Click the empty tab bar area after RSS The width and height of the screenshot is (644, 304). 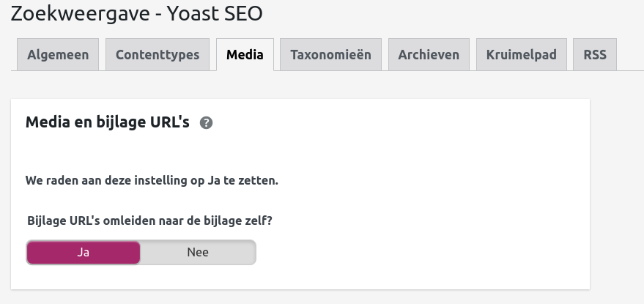(x=630, y=55)
